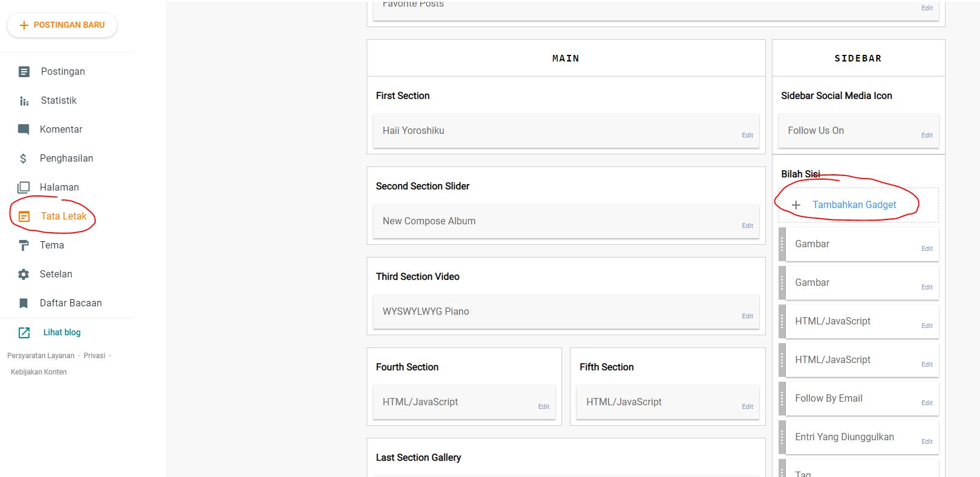Edit the WYSWYLWYG Piano gadget
The image size is (980, 477).
click(x=747, y=317)
